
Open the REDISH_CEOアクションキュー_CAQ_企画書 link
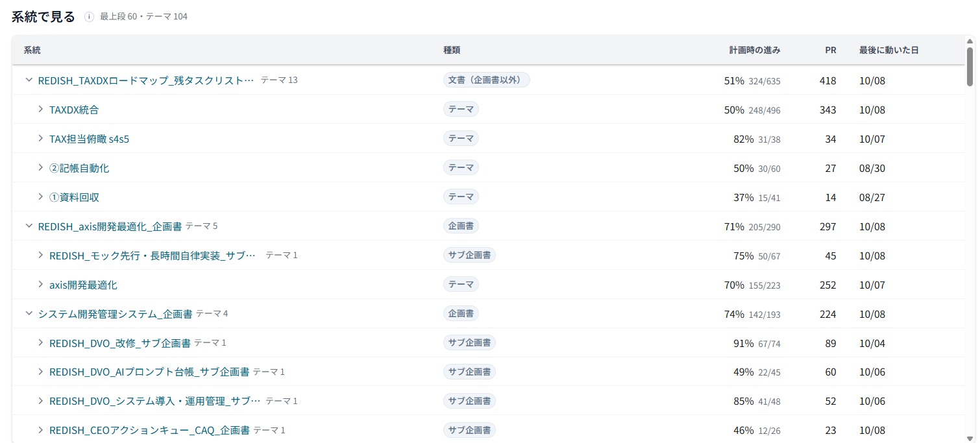tap(149, 430)
